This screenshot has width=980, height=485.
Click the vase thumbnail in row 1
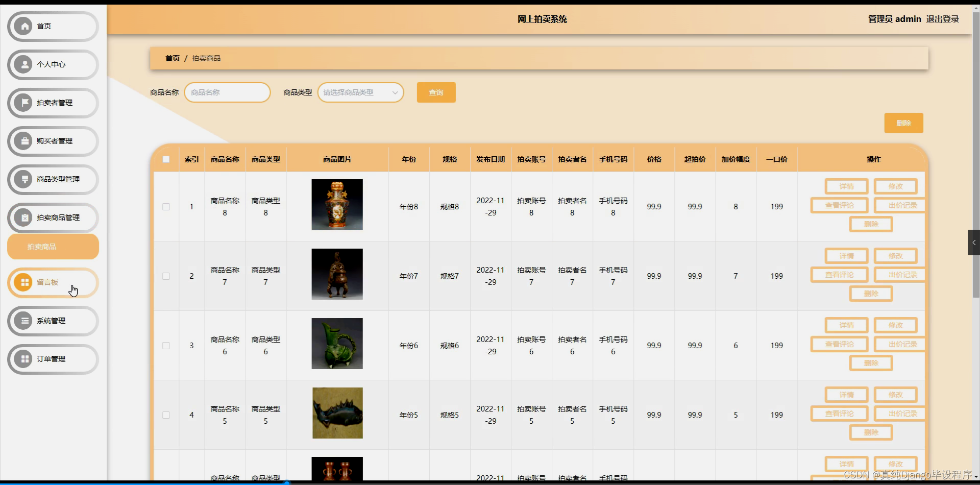pos(337,205)
